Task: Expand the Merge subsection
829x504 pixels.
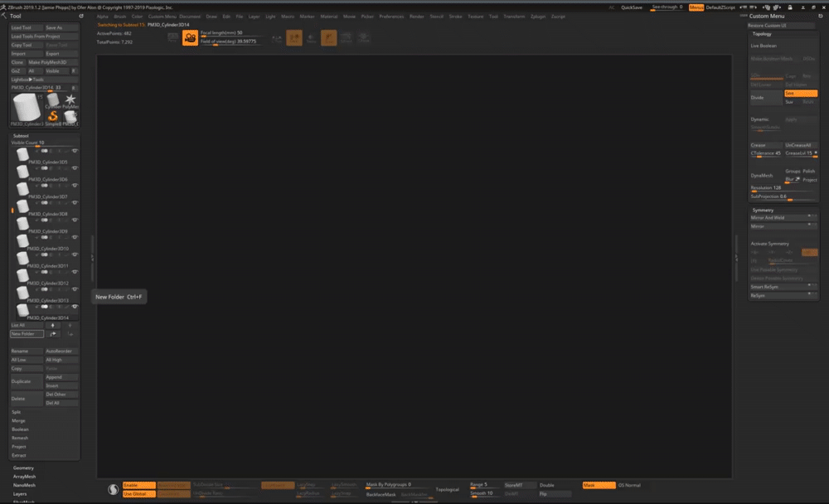Action: tap(18, 420)
